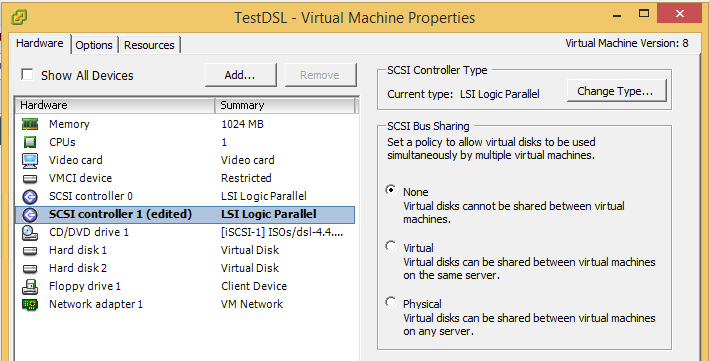Select SCSI controller 0 in list

click(185, 196)
